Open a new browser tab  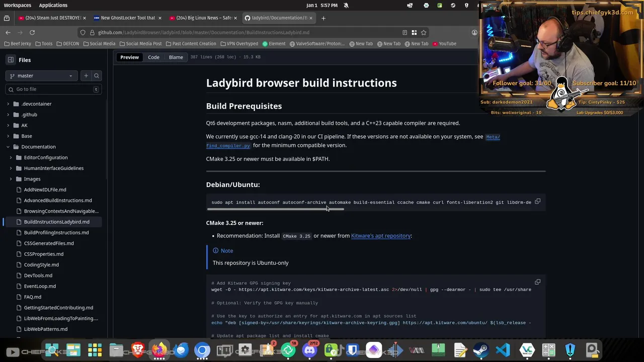pos(324,18)
